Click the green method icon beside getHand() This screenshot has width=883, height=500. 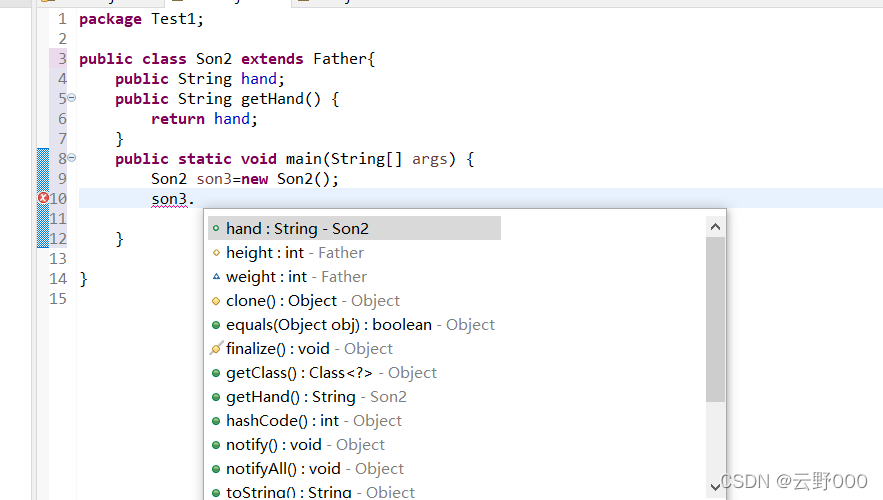click(x=216, y=397)
